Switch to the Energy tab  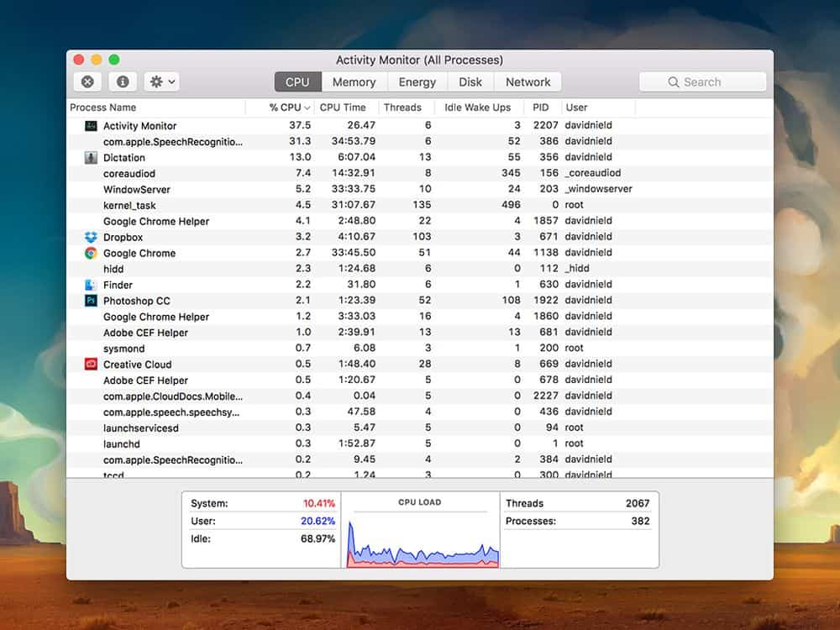pos(417,82)
